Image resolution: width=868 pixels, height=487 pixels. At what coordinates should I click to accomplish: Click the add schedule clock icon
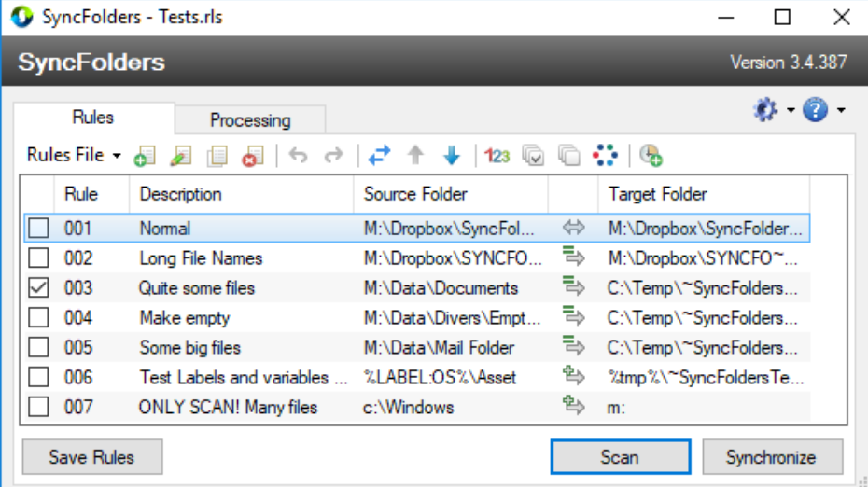tap(651, 156)
